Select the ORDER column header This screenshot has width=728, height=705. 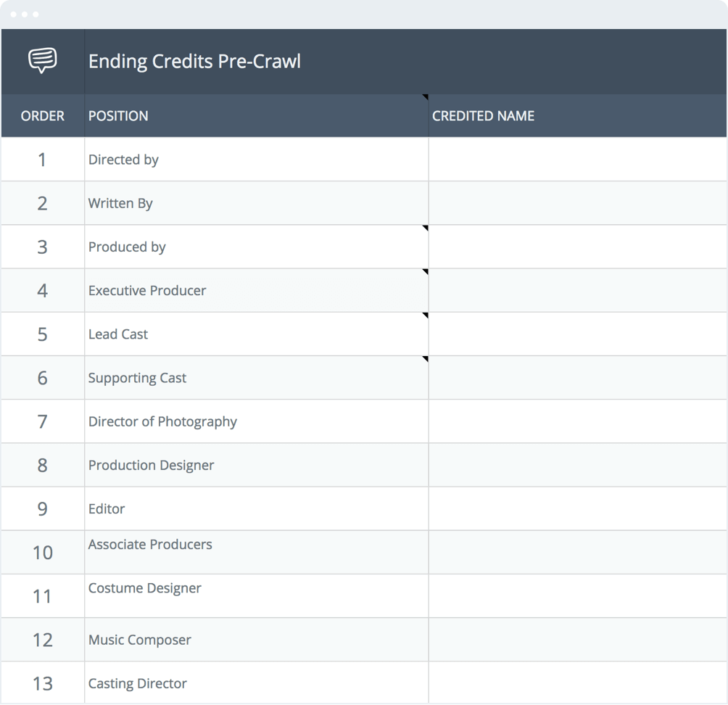tap(42, 116)
